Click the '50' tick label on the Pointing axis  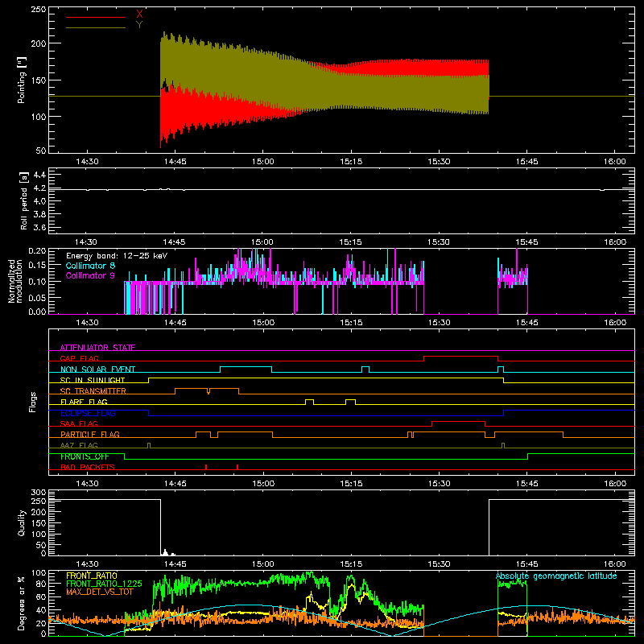pyautogui.click(x=41, y=151)
